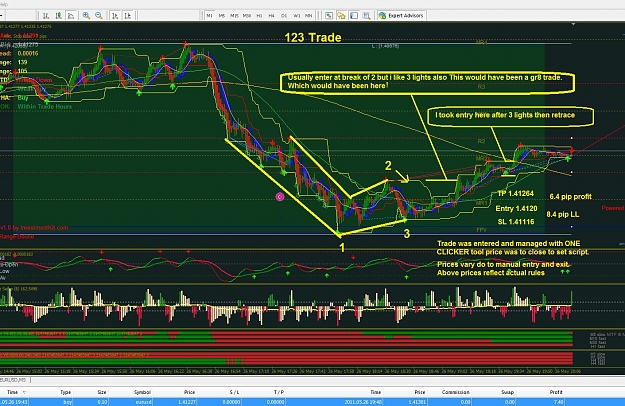This screenshot has height=406, width=625.
Task: Select the D1 timeframe
Action: click(284, 16)
